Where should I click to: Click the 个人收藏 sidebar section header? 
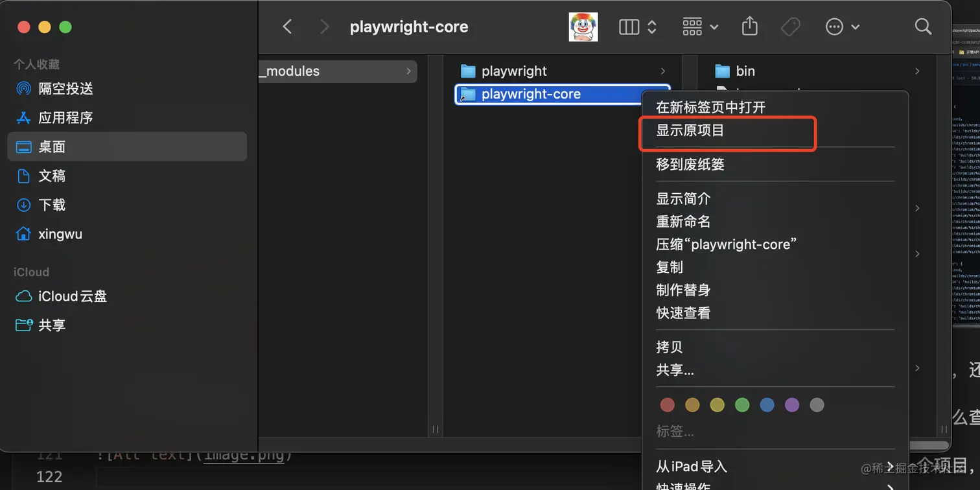(37, 64)
